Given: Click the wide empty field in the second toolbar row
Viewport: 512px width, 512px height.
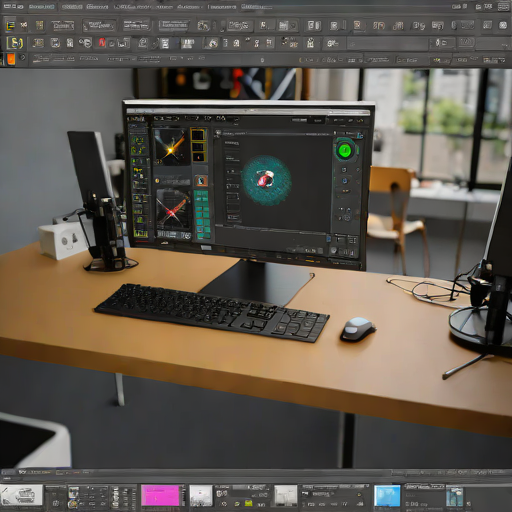Looking at the screenshot, I should [x=388, y=43].
